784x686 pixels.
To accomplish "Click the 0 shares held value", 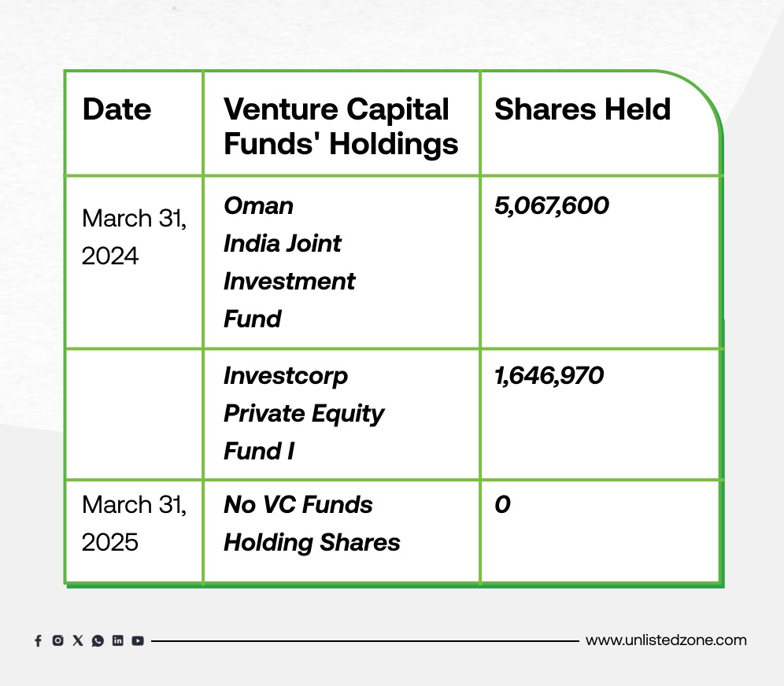I will 502,505.
